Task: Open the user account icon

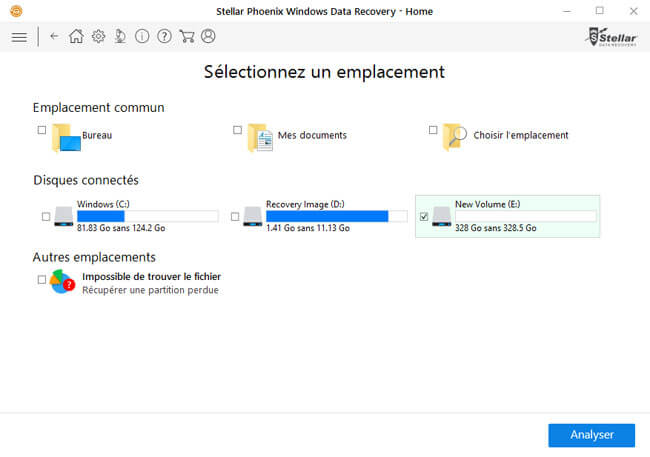Action: 208,36
